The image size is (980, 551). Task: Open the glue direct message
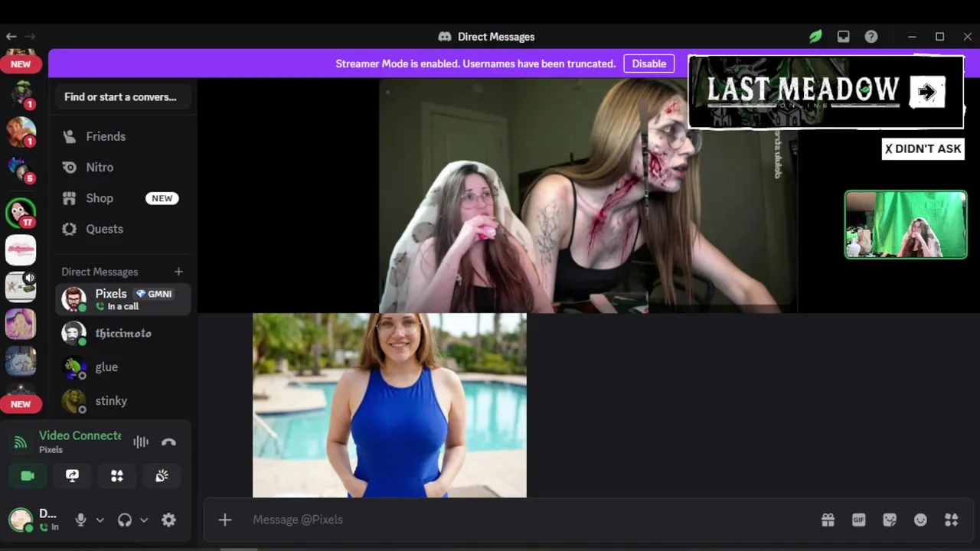[x=122, y=367]
